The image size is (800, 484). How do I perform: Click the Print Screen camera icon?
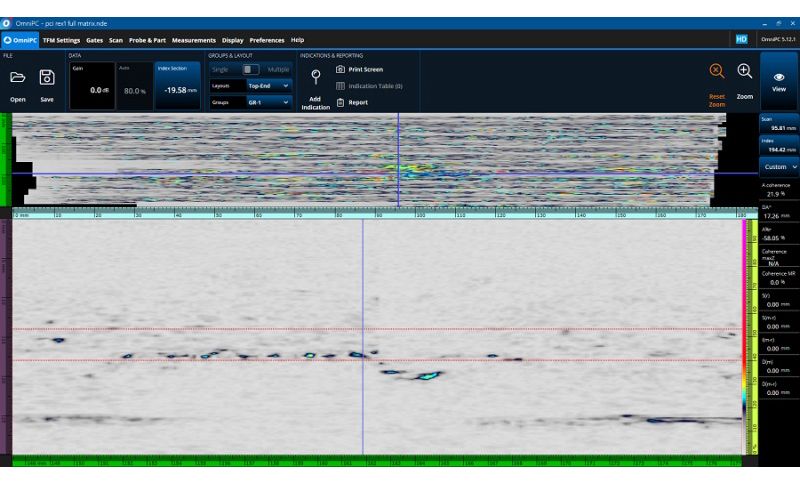pos(341,70)
